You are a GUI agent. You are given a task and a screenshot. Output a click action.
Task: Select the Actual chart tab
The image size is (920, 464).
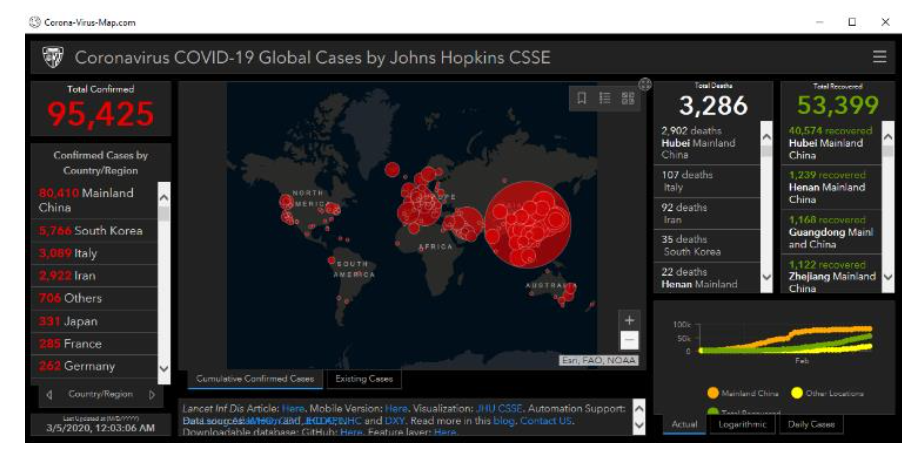[684, 424]
